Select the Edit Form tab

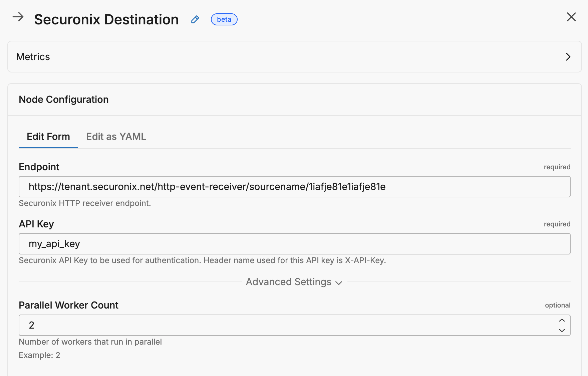click(48, 136)
